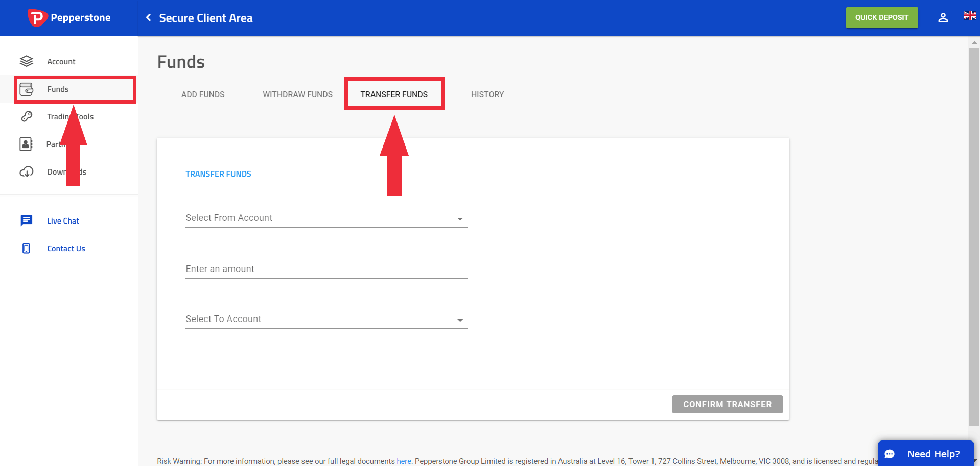980x466 pixels.
Task: Expand the Select From Account dropdown
Action: tap(326, 218)
